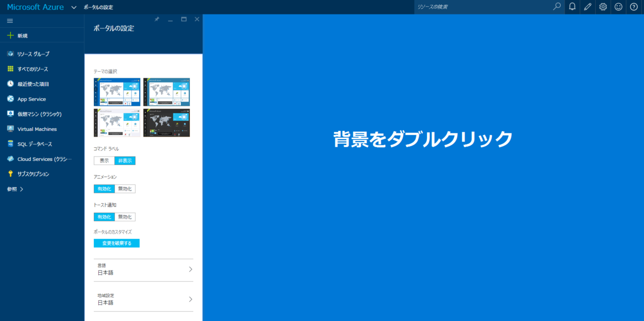Screen dimensions: 644x321
Task: Expand 参照 in the sidebar
Action: pos(15,189)
